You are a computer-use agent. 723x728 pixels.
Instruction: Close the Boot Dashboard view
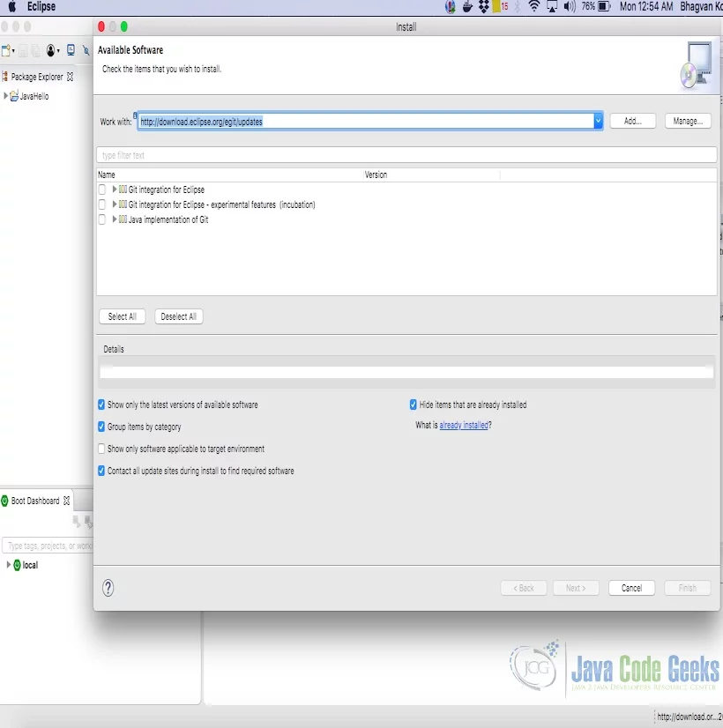pyautogui.click(x=67, y=501)
